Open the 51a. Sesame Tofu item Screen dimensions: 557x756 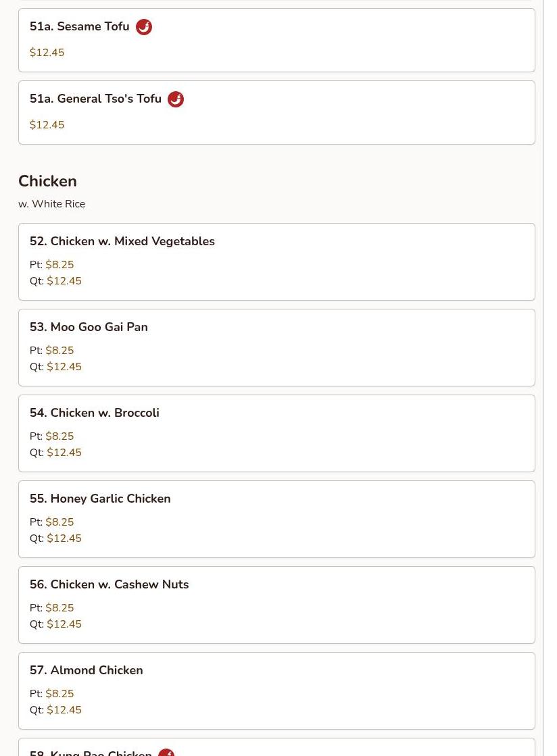click(x=79, y=26)
